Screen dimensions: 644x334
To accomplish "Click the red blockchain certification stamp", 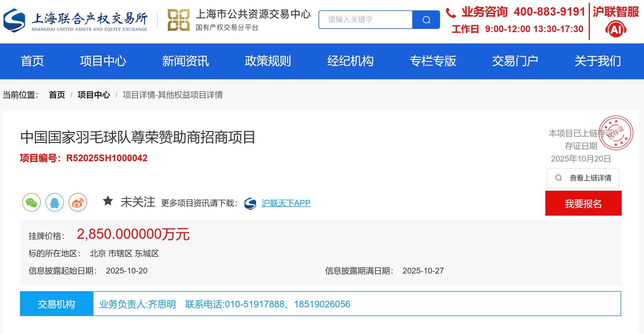I will [616, 133].
